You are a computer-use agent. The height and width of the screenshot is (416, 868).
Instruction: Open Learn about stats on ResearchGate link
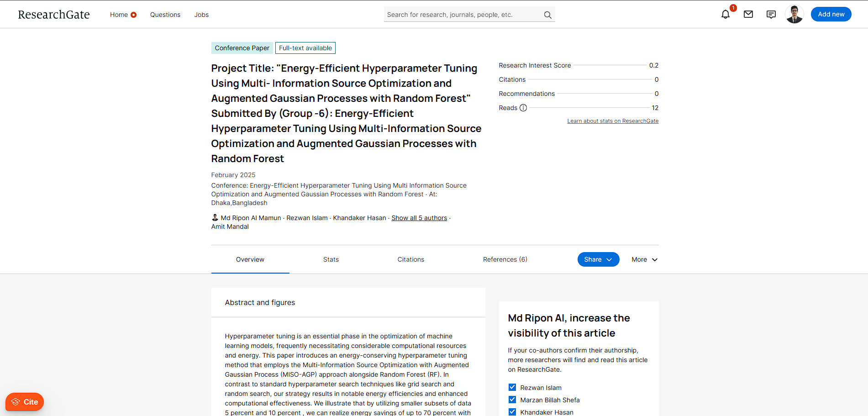[x=612, y=121]
